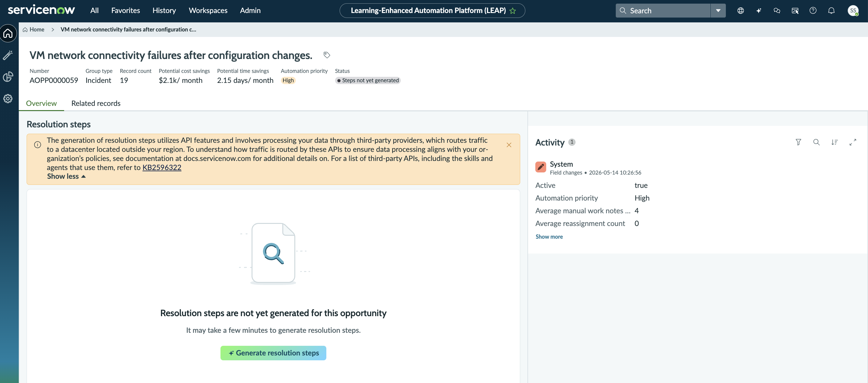This screenshot has width=868, height=383.
Task: Open the globe language selector icon
Action: tap(740, 11)
